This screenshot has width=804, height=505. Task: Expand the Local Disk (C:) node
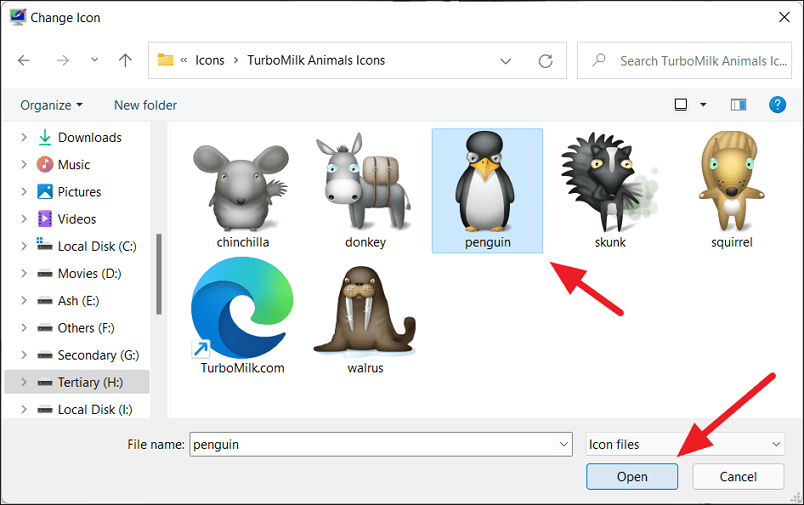(x=24, y=246)
